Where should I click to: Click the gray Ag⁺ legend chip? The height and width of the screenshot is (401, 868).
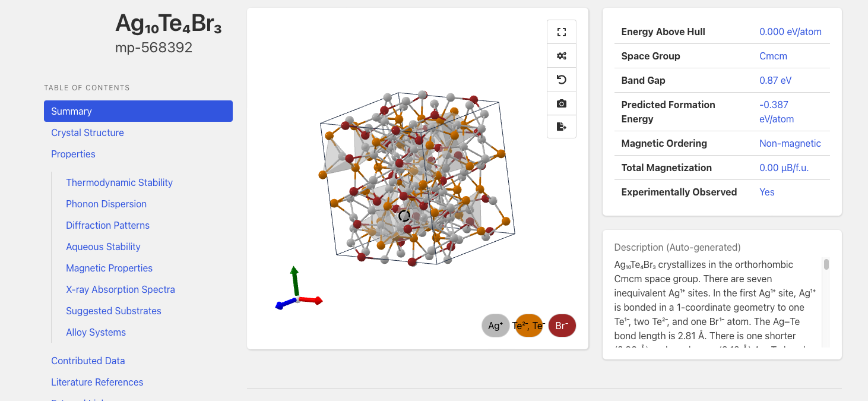coord(495,326)
